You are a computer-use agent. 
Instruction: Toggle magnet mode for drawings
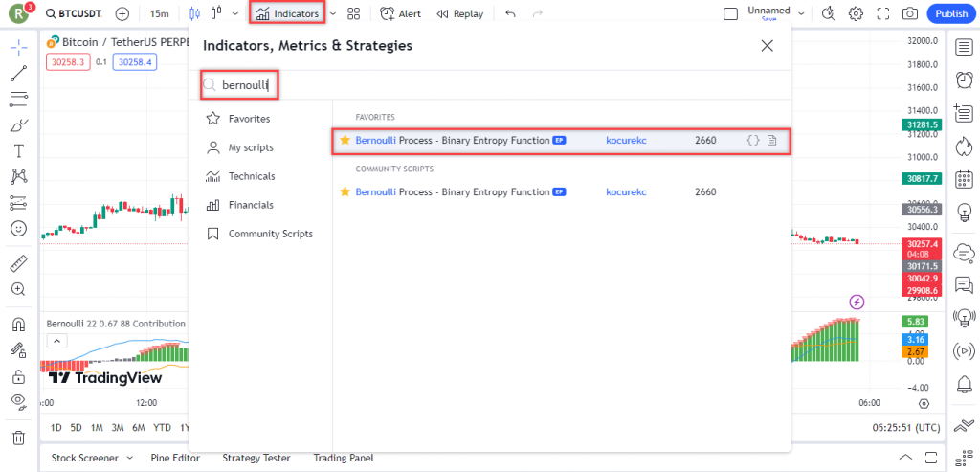pyautogui.click(x=19, y=326)
